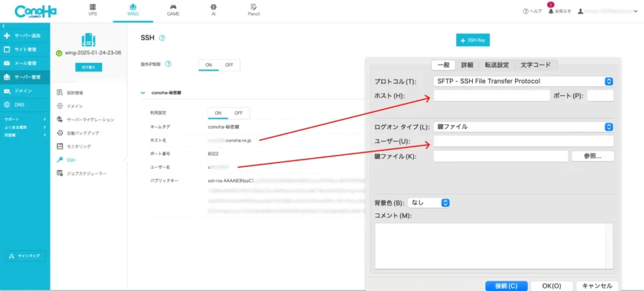Set 利用設定 to ON
This screenshot has width=644, height=291.
(218, 113)
